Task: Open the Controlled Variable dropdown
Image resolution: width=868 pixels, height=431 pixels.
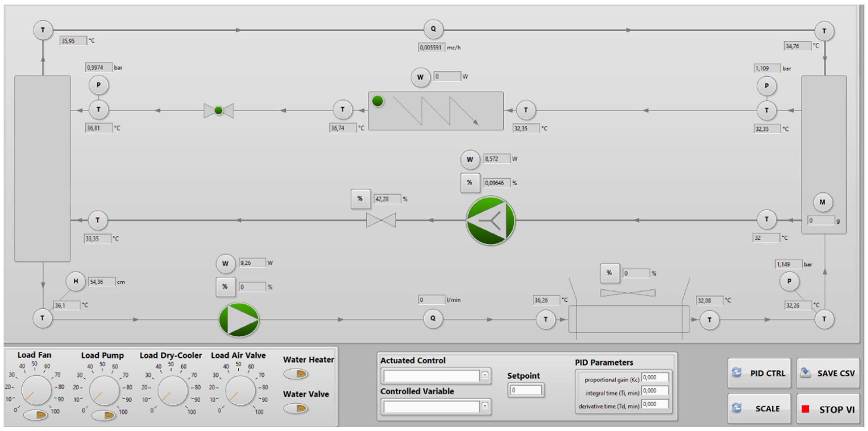Action: point(484,406)
